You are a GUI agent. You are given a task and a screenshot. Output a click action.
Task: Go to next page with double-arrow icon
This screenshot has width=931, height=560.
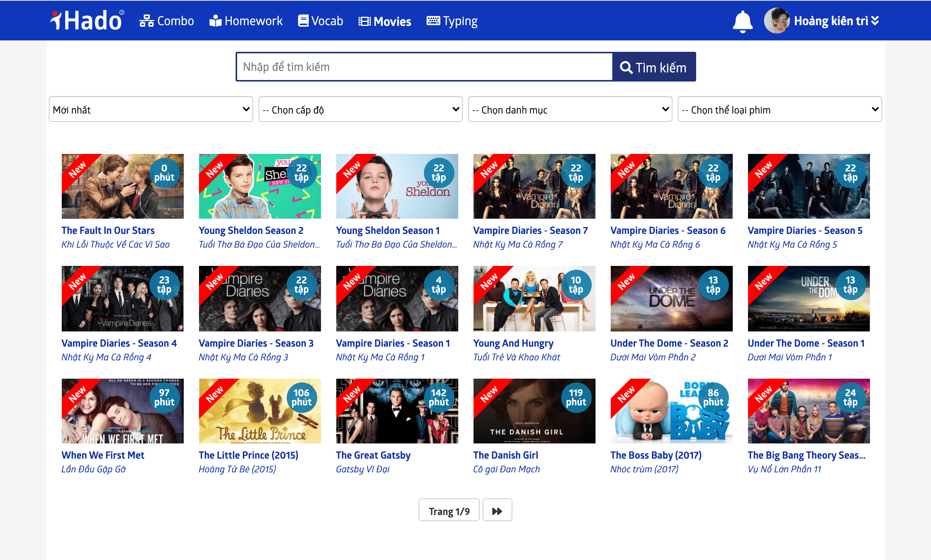click(x=497, y=511)
